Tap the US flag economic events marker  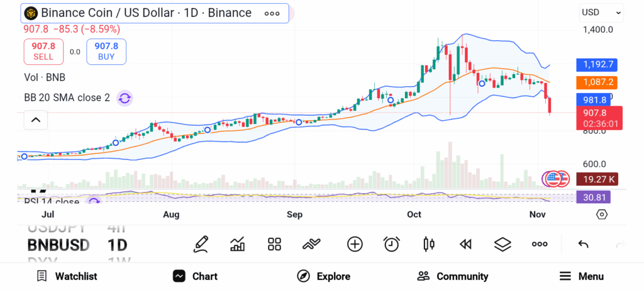coord(553,179)
